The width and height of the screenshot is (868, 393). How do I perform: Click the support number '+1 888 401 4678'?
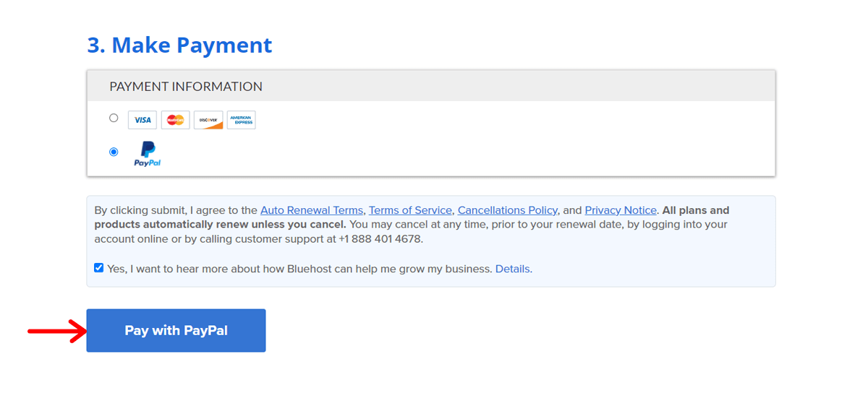coord(379,239)
